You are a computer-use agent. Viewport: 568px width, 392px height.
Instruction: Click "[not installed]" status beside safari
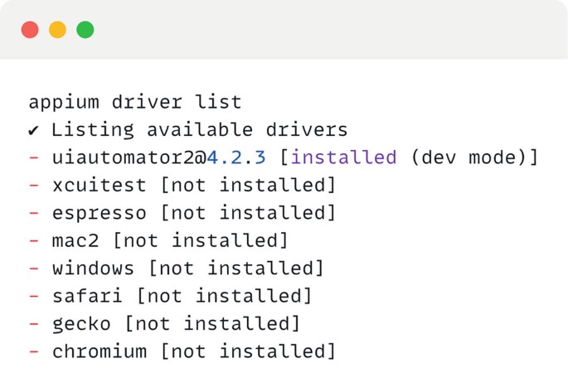click(x=224, y=296)
